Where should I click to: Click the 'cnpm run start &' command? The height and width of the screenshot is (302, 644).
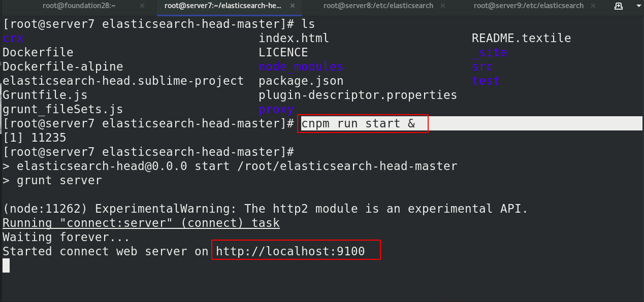[x=358, y=124]
